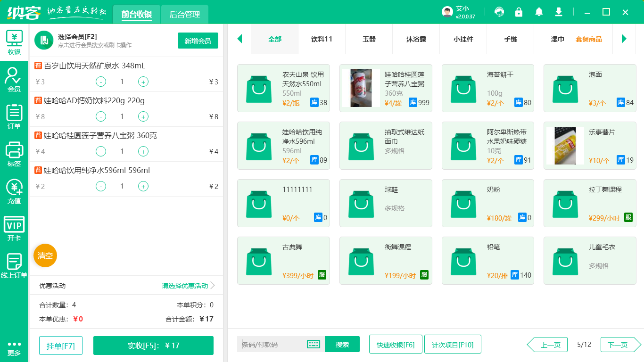Screen dimensions: 644x362
Task: Add 铅笔 product card
Action: click(488, 261)
